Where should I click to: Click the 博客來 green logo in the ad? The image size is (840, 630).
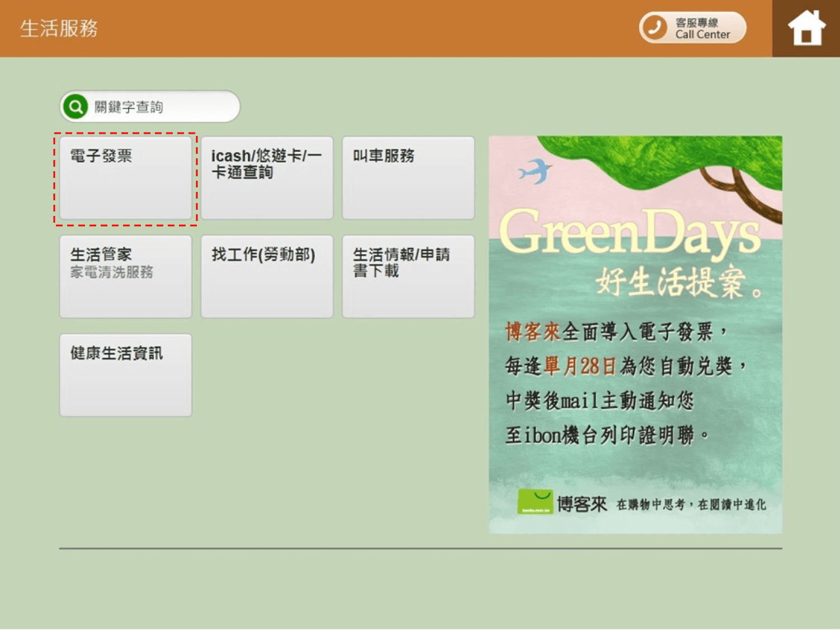click(x=535, y=501)
